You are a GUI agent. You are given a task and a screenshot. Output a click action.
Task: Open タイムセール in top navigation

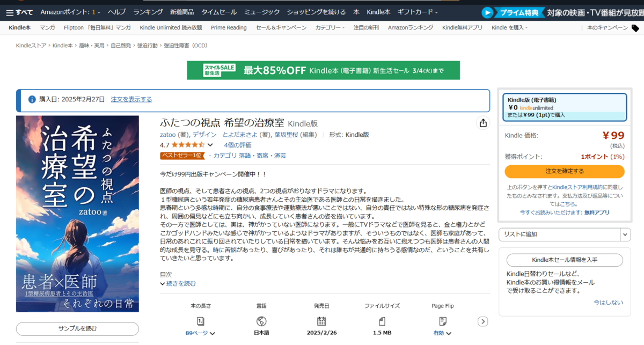coord(219,12)
